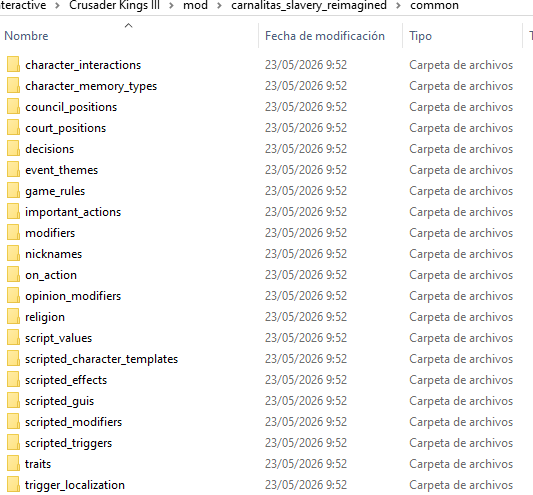
Task: Sort files by Nombre column header
Action: point(26,36)
